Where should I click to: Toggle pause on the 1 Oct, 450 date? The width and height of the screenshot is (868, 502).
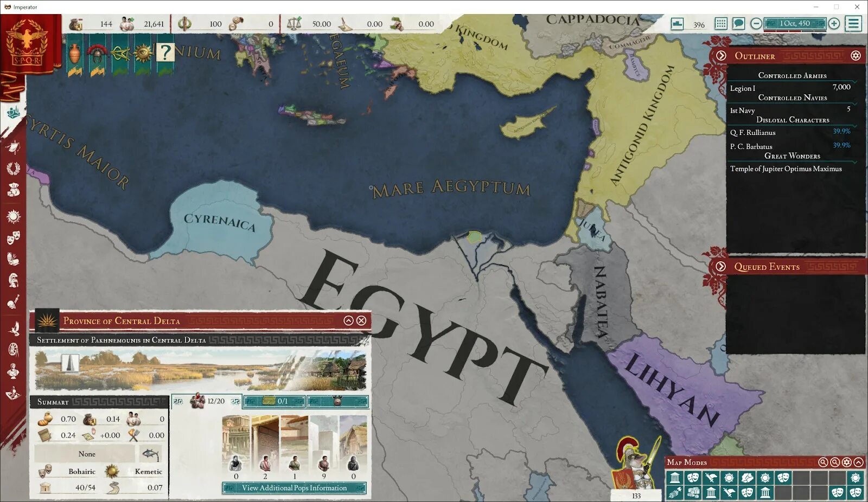click(795, 23)
